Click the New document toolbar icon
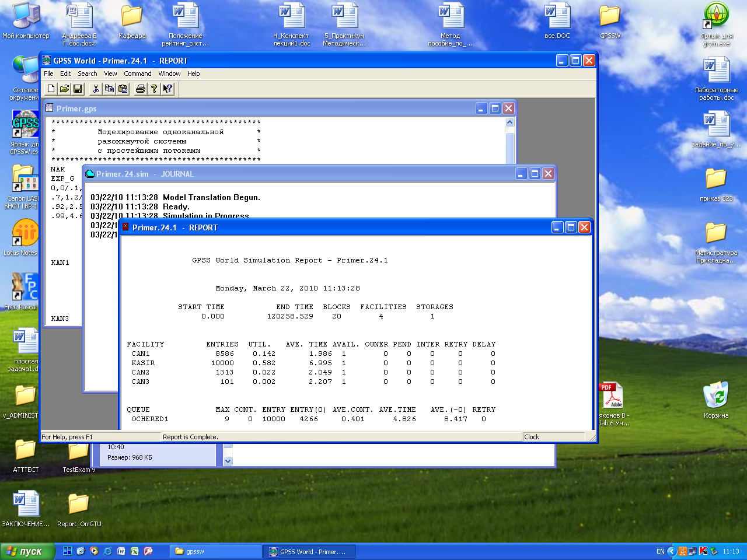 pos(51,89)
